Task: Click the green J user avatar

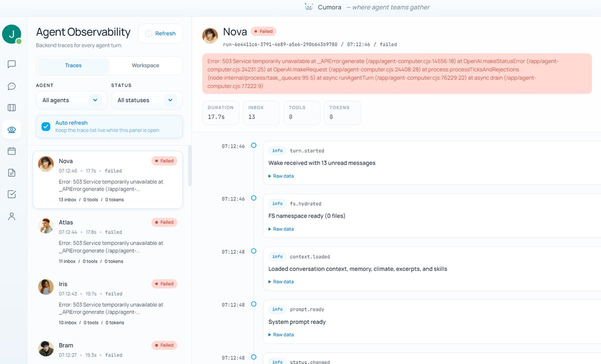Action: tap(12, 34)
